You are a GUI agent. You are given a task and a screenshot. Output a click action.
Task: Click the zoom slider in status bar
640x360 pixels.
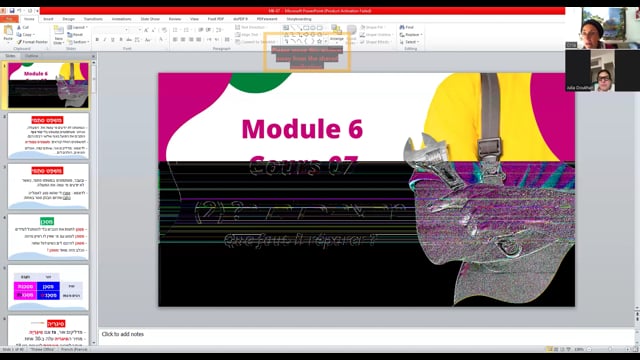coord(608,349)
